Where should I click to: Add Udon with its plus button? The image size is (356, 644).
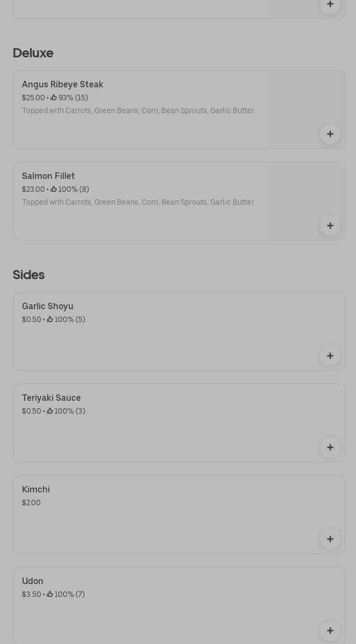[330, 631]
